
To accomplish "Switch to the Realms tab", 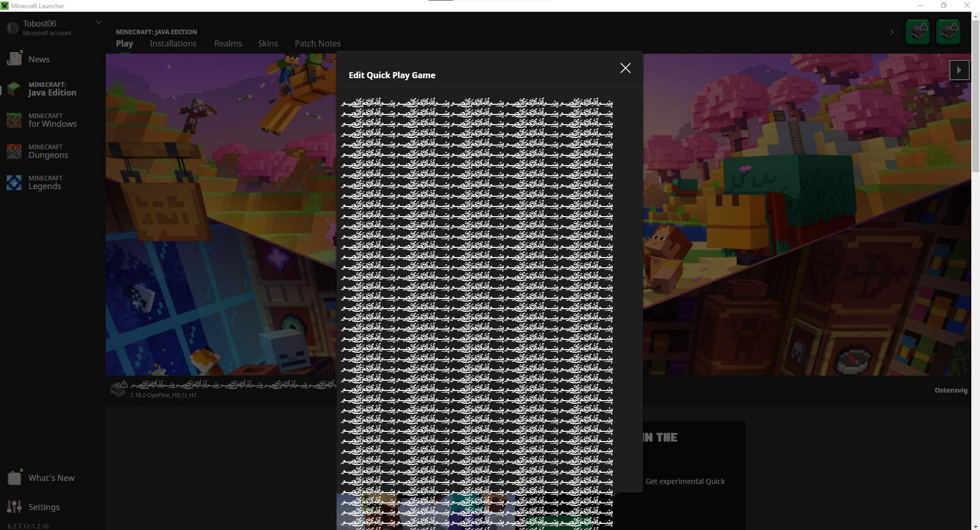I will 228,43.
